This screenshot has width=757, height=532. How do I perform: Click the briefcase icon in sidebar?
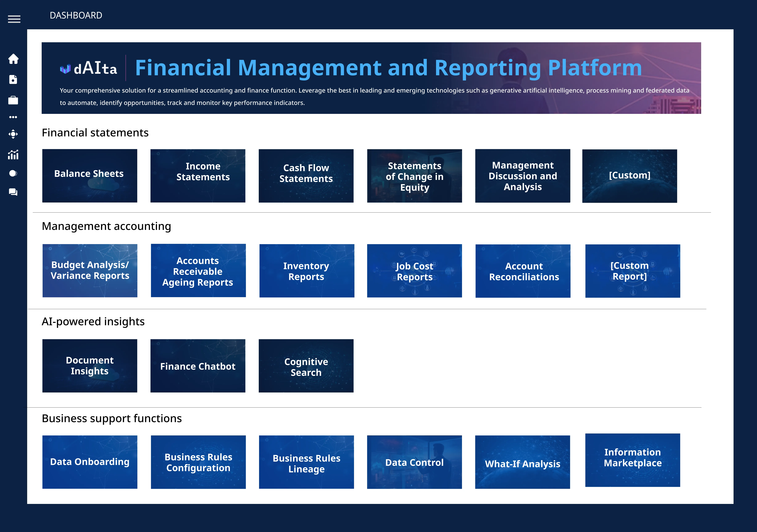(13, 100)
